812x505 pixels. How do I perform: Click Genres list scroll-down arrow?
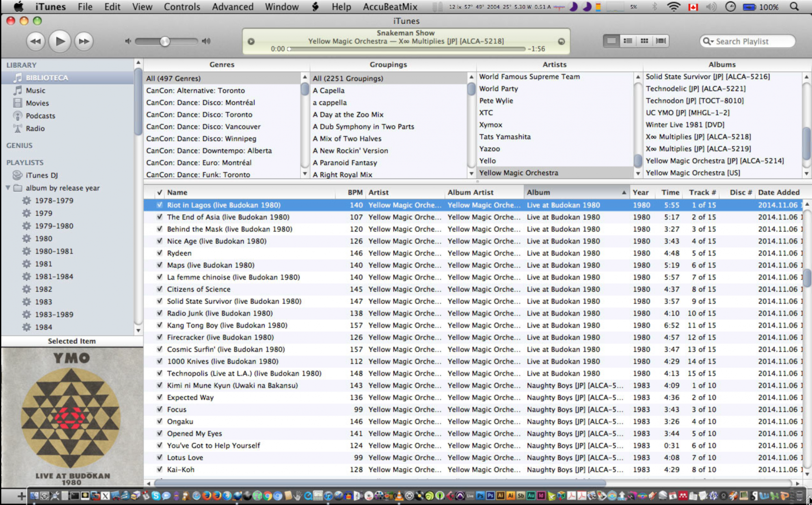305,174
